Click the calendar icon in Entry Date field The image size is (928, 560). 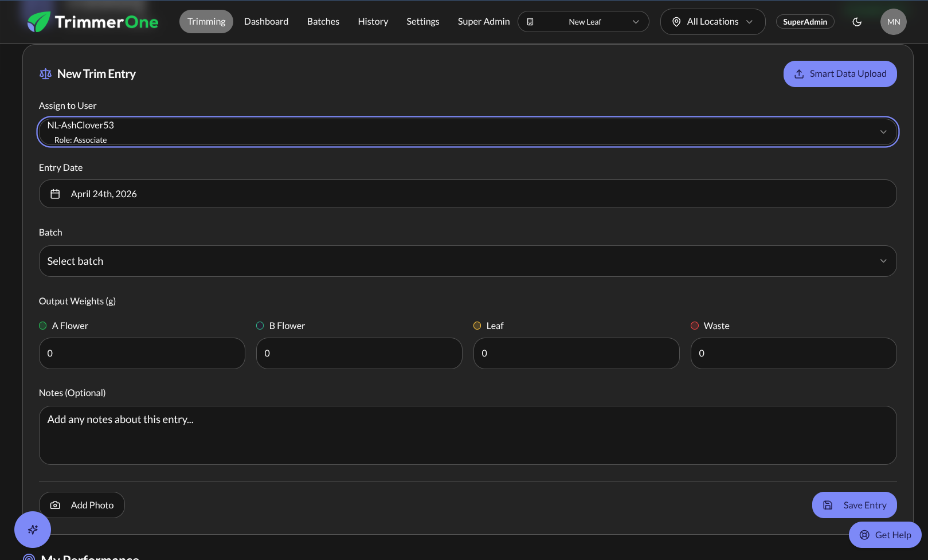point(55,194)
